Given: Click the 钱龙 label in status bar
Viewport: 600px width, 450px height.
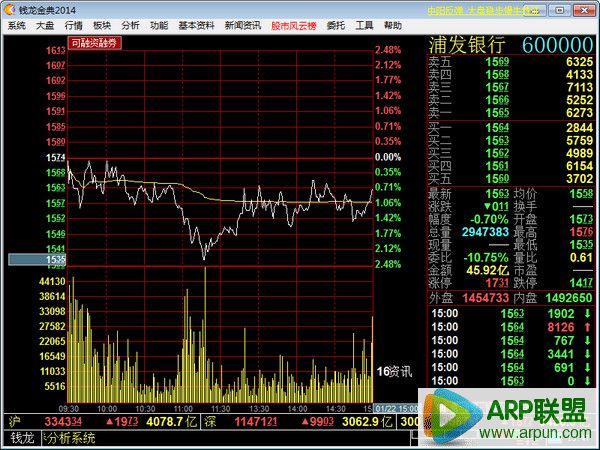Looking at the screenshot, I should click(22, 438).
